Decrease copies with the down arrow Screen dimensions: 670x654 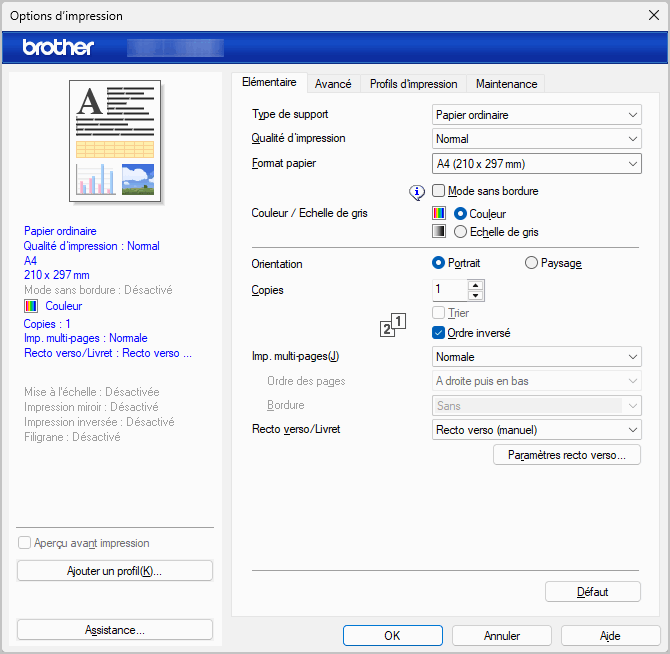[x=475, y=295]
